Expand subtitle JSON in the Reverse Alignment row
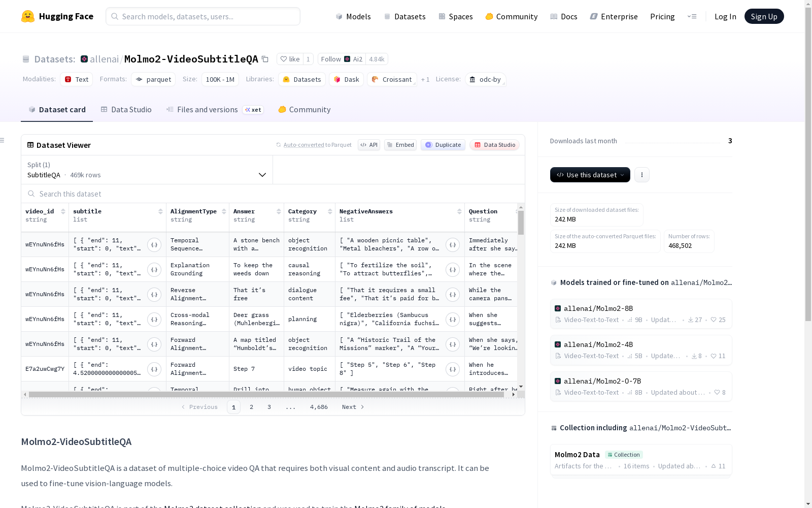This screenshot has height=508, width=812. tap(154, 295)
